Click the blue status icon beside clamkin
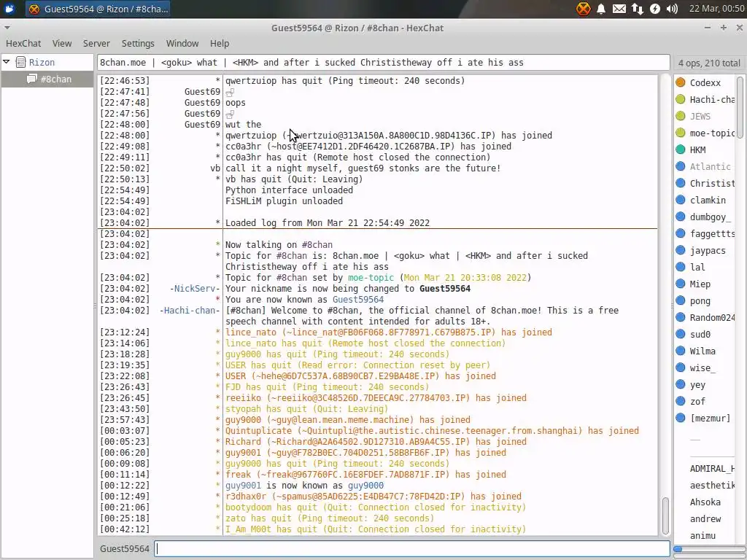 [681, 200]
